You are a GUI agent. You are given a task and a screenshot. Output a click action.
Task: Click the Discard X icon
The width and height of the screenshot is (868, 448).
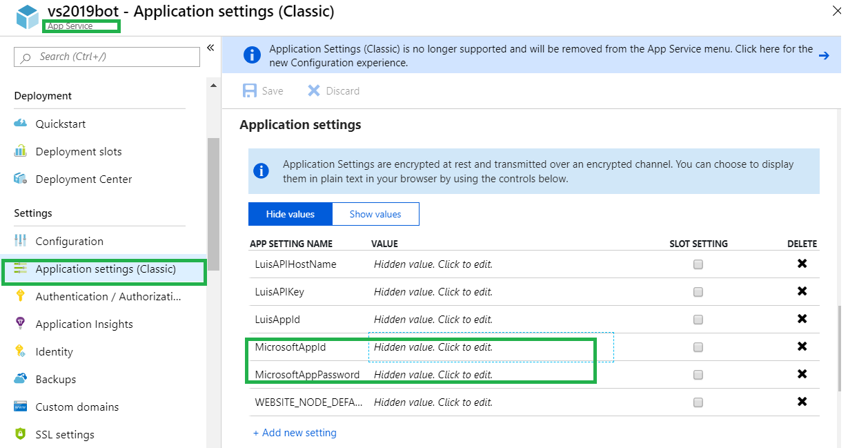314,91
